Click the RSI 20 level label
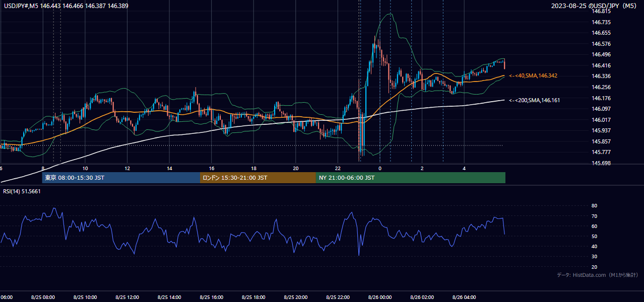 tap(594, 267)
